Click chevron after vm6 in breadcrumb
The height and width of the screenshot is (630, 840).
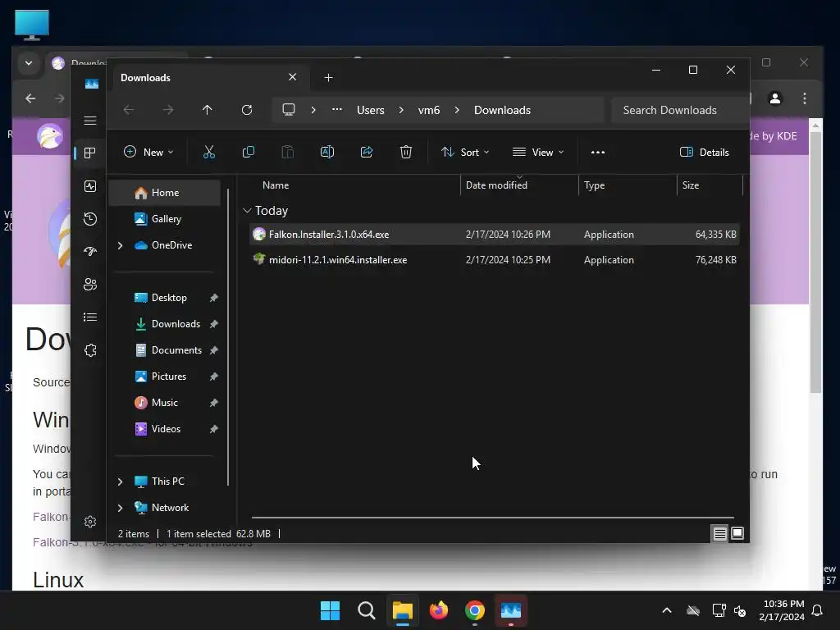(457, 110)
